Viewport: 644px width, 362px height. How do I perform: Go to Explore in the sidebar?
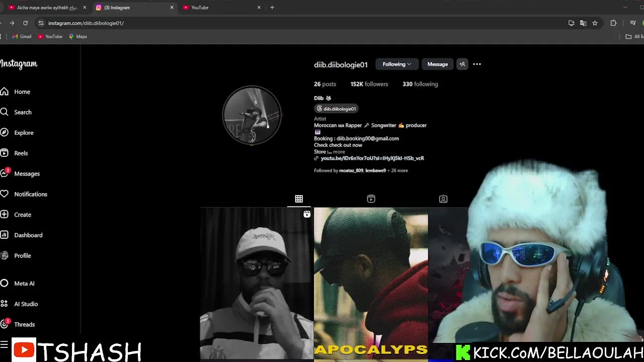[18, 133]
